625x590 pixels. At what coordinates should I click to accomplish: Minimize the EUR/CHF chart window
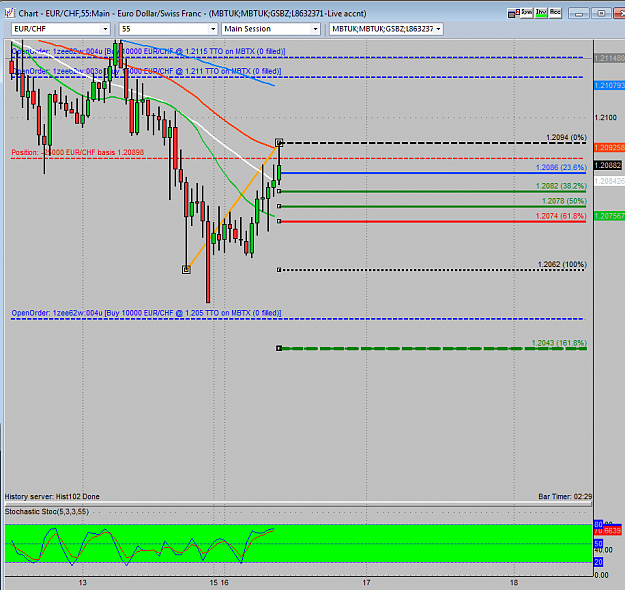coord(579,14)
